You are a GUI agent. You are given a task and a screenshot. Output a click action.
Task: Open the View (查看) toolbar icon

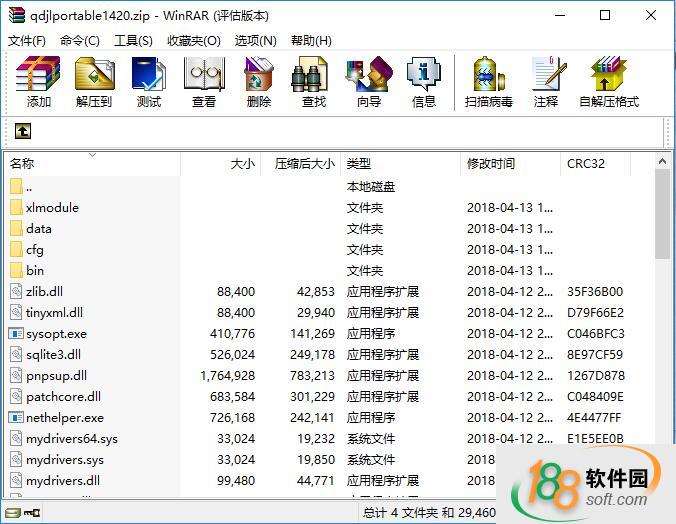click(x=204, y=81)
